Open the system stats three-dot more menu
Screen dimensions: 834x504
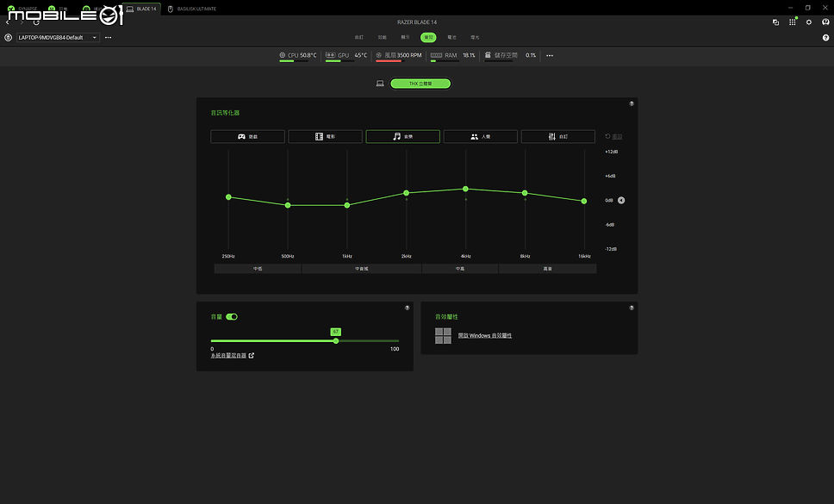pos(550,55)
